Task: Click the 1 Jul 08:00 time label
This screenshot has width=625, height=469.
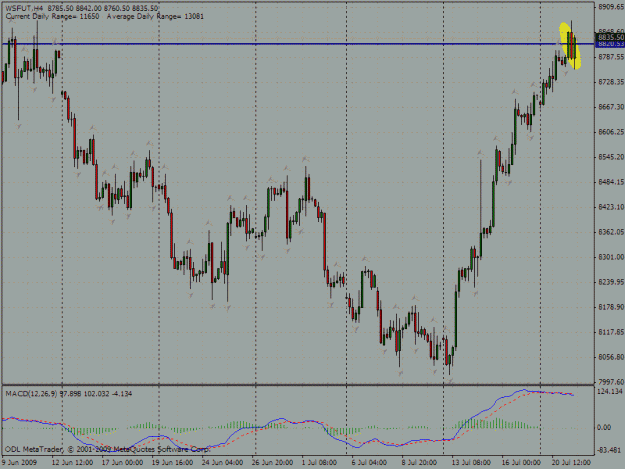Action: click(319, 462)
